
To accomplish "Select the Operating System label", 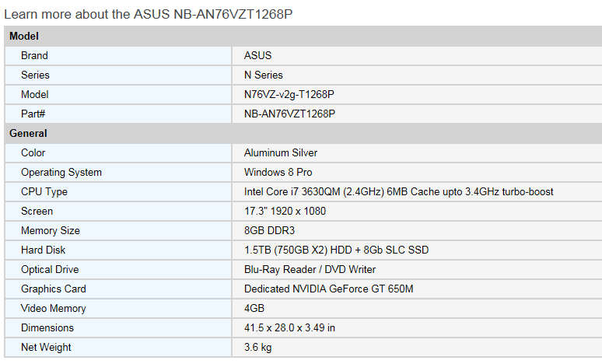I will 61,173.
